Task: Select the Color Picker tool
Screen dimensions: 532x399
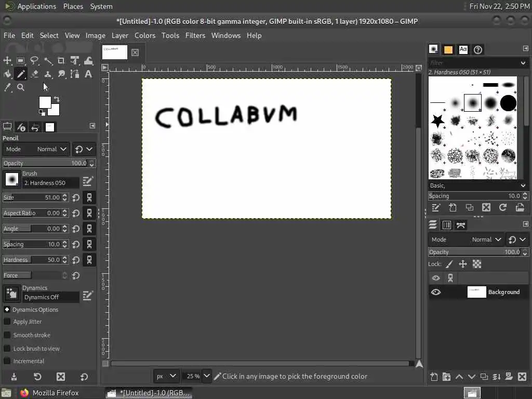Action: point(7,87)
